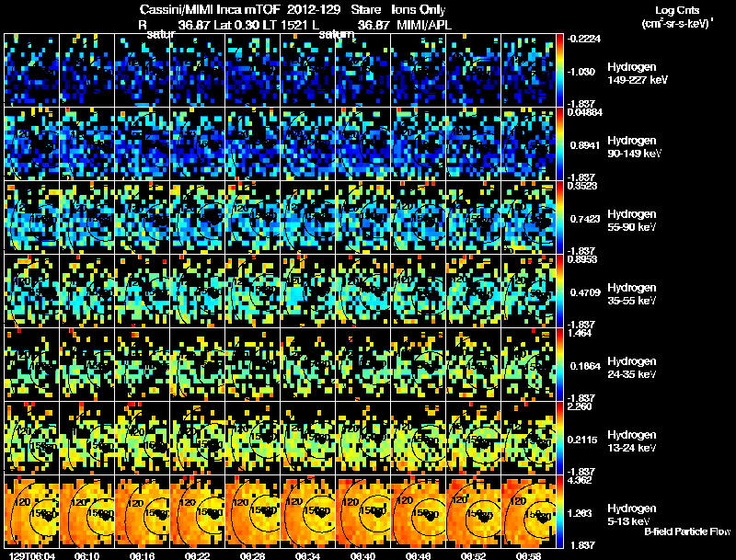
Task: Click the 06:16 time label
Action: click(142, 555)
